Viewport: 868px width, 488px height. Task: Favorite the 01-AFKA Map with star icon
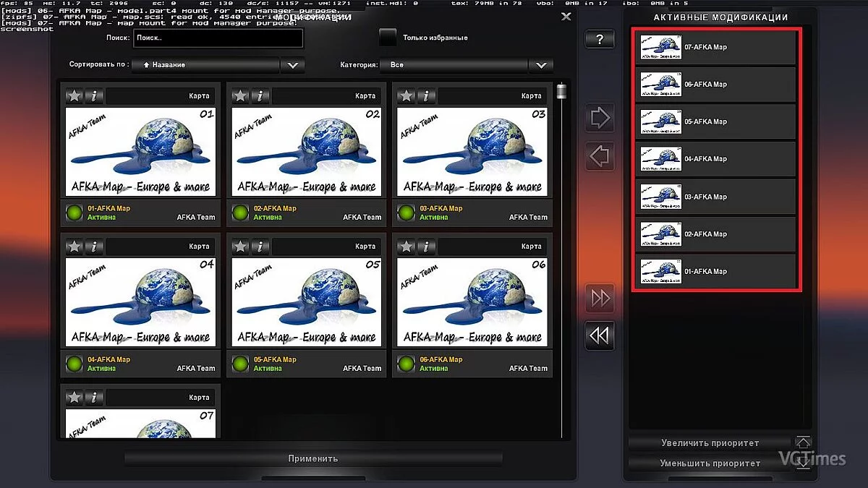pos(74,95)
